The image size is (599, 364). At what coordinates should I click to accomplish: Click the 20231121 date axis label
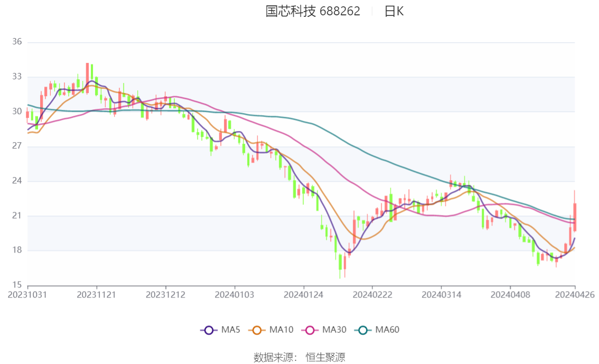96,295
